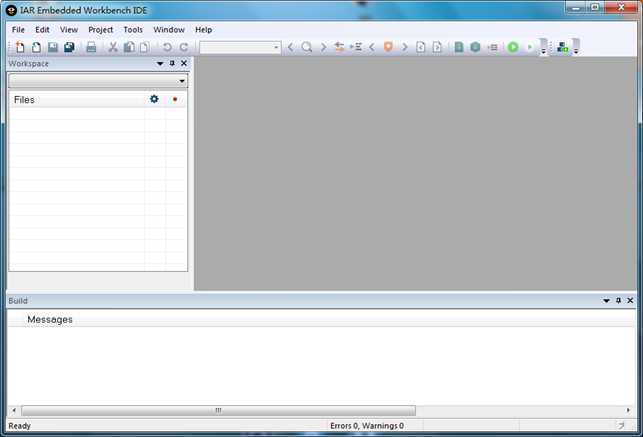This screenshot has height=437, width=643.
Task: Click the Paste toolbar icon
Action: tap(144, 47)
